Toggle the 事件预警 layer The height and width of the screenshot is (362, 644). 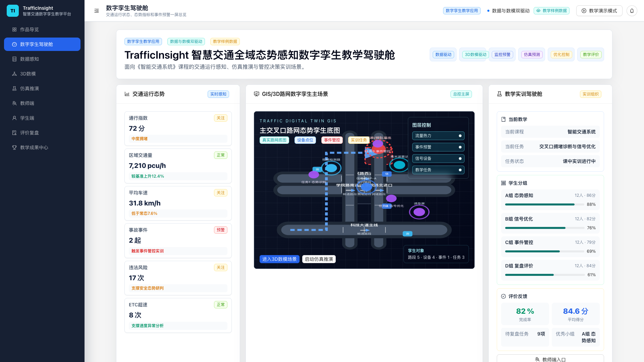point(438,147)
